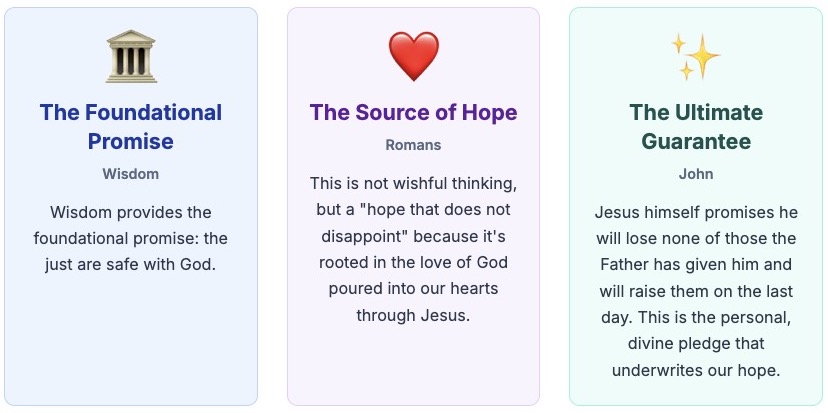This screenshot has height=413, width=828.
Task: Click the red heart icon
Action: [x=413, y=56]
